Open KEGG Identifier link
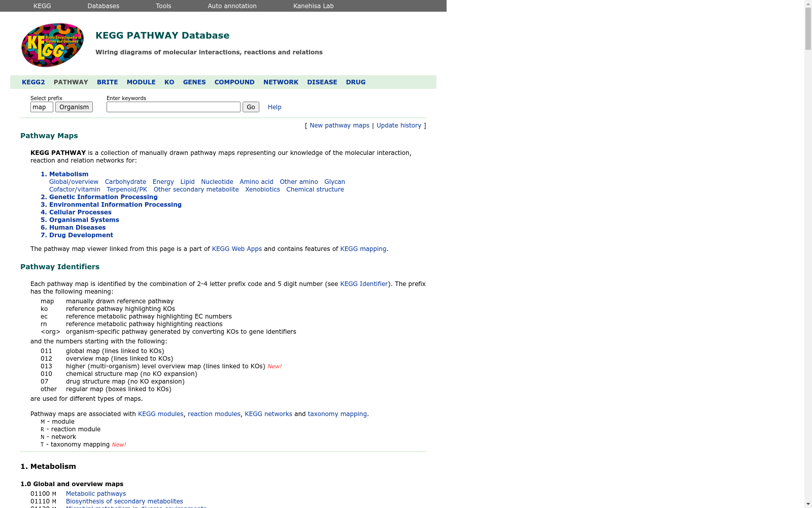The image size is (812, 508). (364, 284)
